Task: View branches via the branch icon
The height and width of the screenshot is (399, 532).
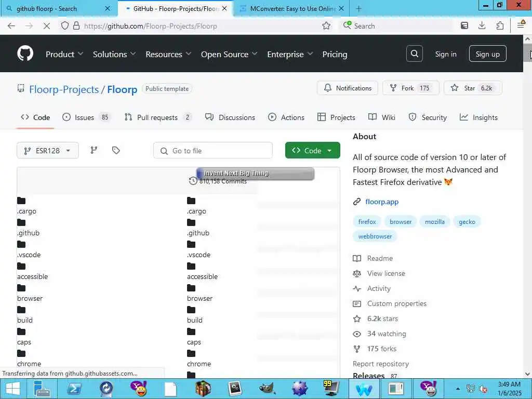Action: (94, 150)
